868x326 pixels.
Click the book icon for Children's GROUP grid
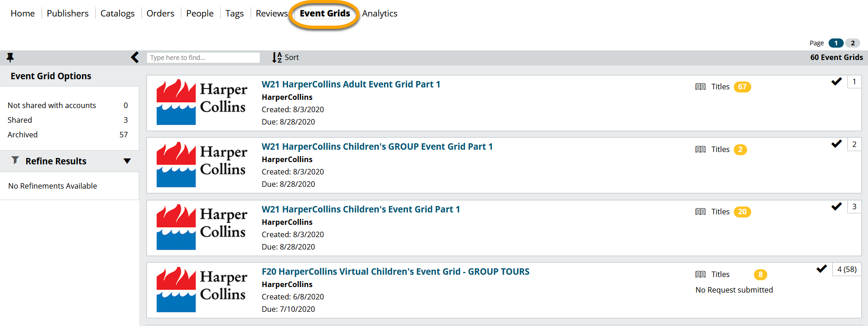pyautogui.click(x=700, y=149)
